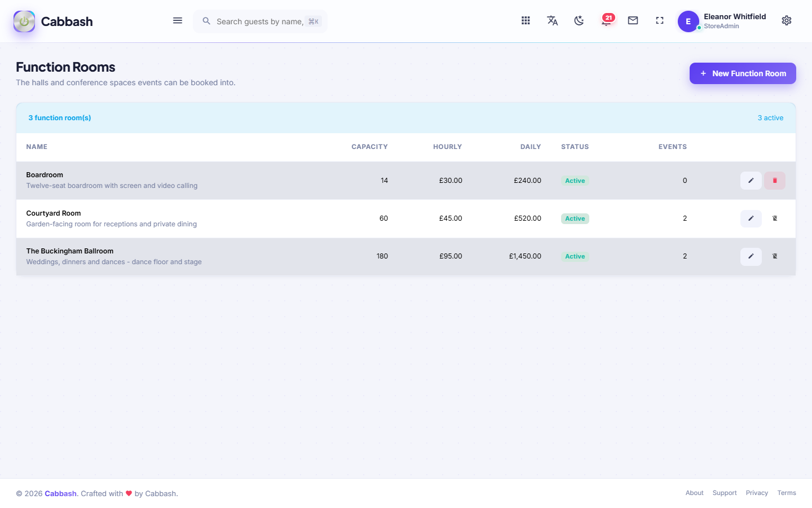The image size is (812, 508).
Task: Enter fullscreen mode
Action: tap(660, 21)
